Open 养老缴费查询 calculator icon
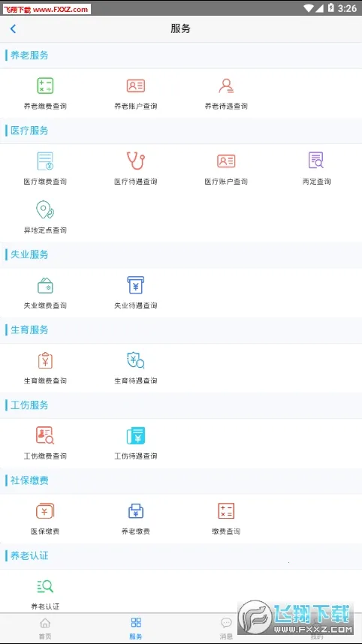 45,86
